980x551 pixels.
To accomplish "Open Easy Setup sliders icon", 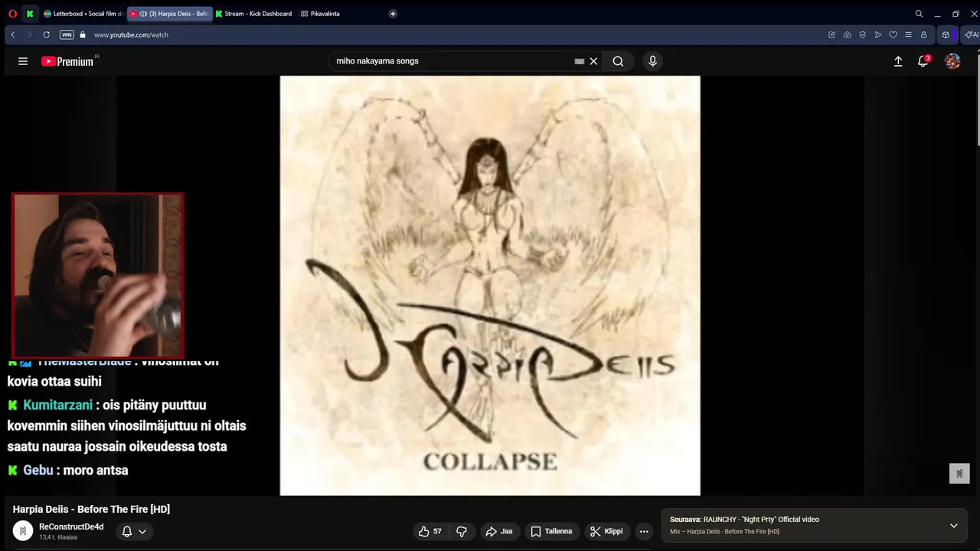I will pyautogui.click(x=908, y=34).
